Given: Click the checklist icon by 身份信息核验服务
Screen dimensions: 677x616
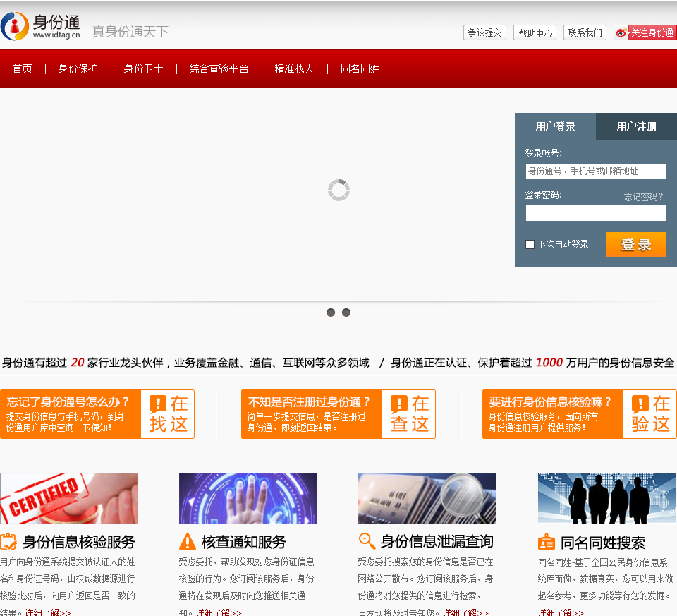Looking at the screenshot, I should pos(8,542).
